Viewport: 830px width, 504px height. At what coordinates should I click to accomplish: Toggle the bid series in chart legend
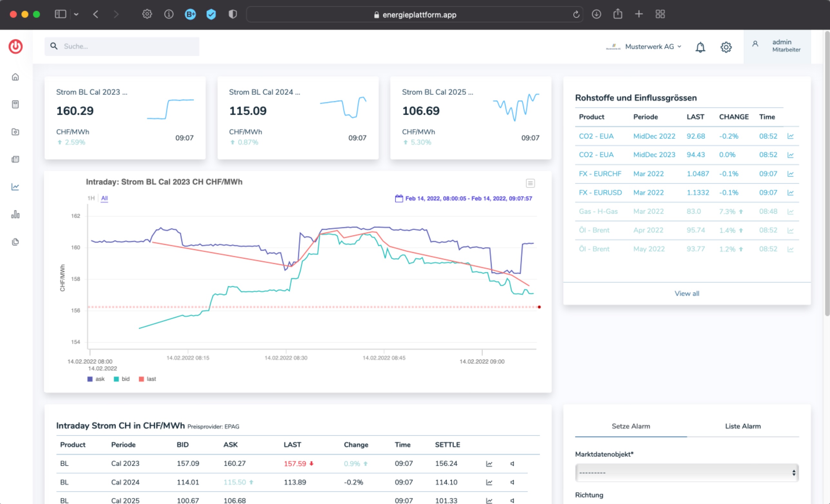pos(122,379)
